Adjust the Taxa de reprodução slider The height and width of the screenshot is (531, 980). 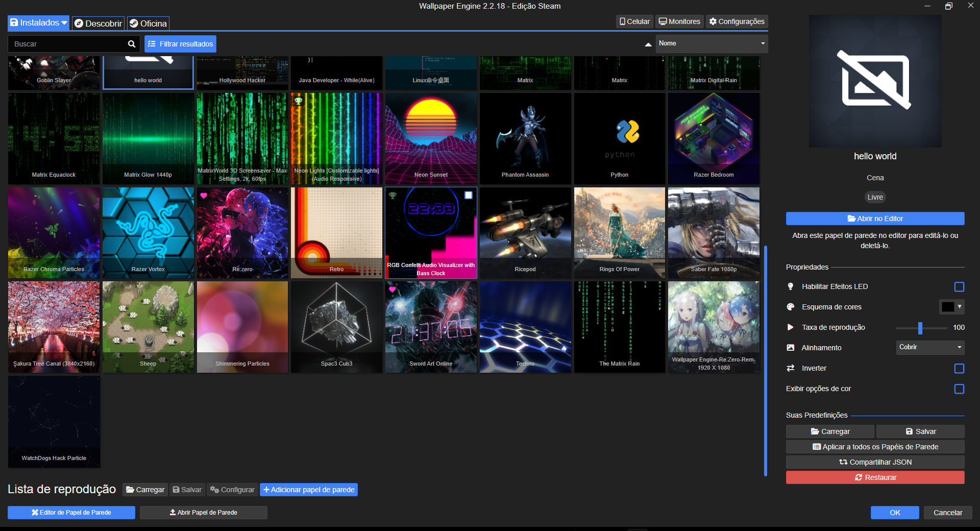click(920, 328)
